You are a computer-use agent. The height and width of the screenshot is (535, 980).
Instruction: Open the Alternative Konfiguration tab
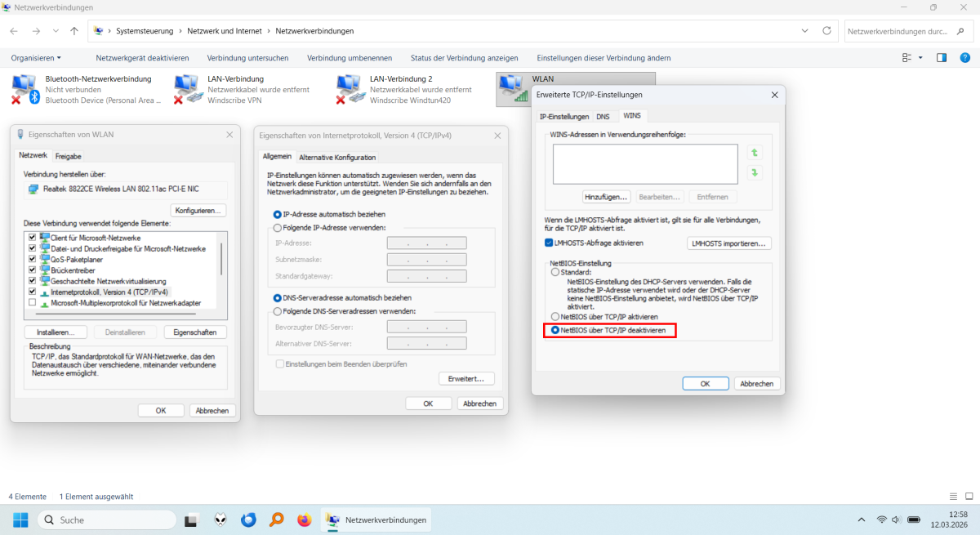click(x=337, y=157)
